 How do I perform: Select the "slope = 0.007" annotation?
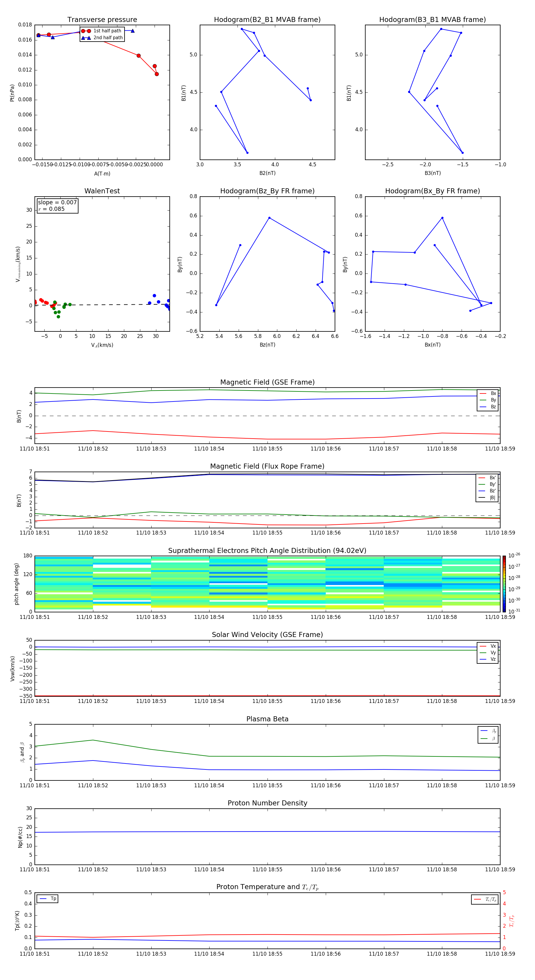pos(57,203)
